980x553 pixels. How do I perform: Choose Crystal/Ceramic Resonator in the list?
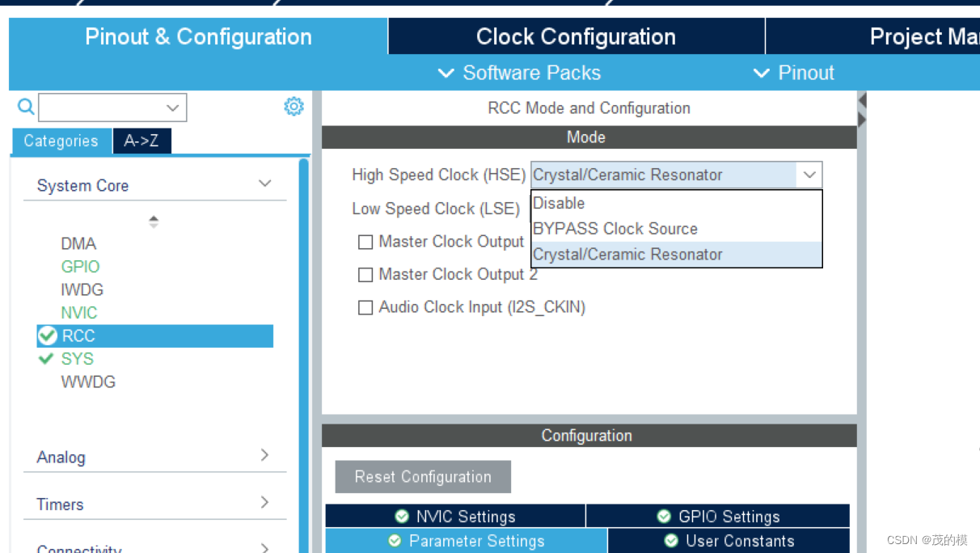[677, 254]
